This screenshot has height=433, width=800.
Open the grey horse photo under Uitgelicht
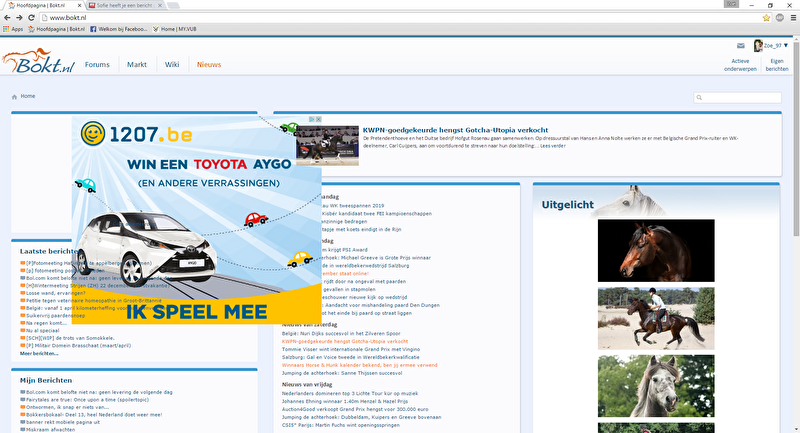click(656, 386)
